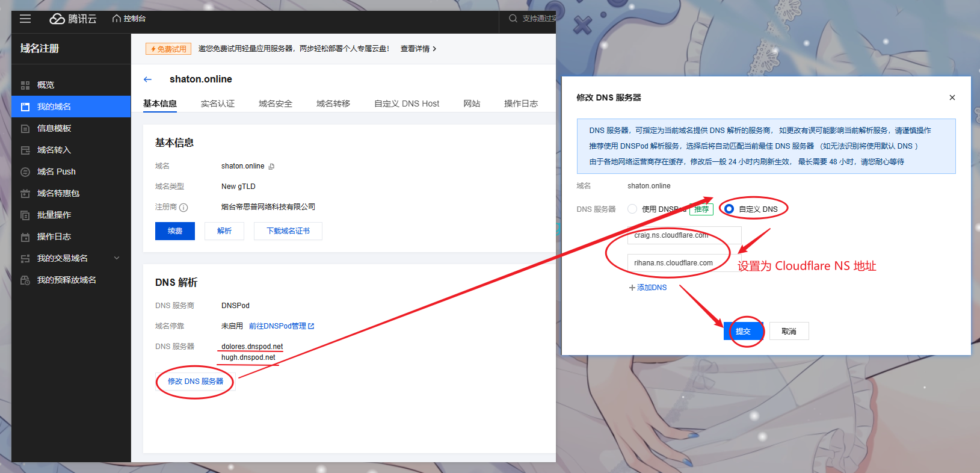Copy the domain name shaton.online
The height and width of the screenshot is (473, 980).
point(271,167)
